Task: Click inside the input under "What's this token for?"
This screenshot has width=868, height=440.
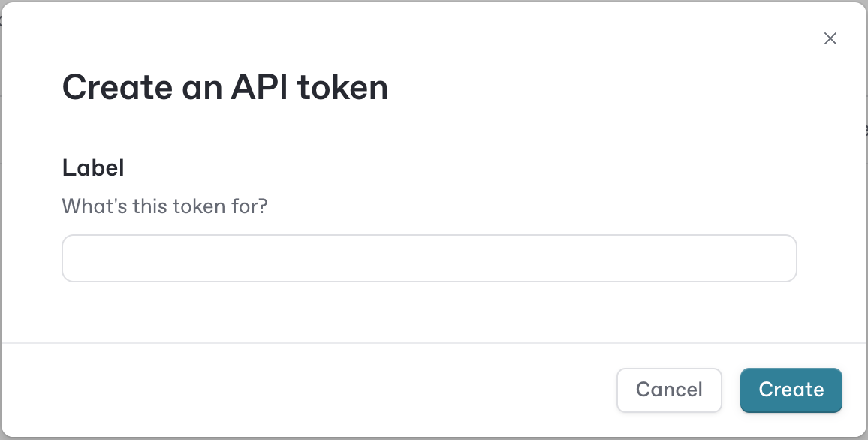Action: click(x=429, y=258)
